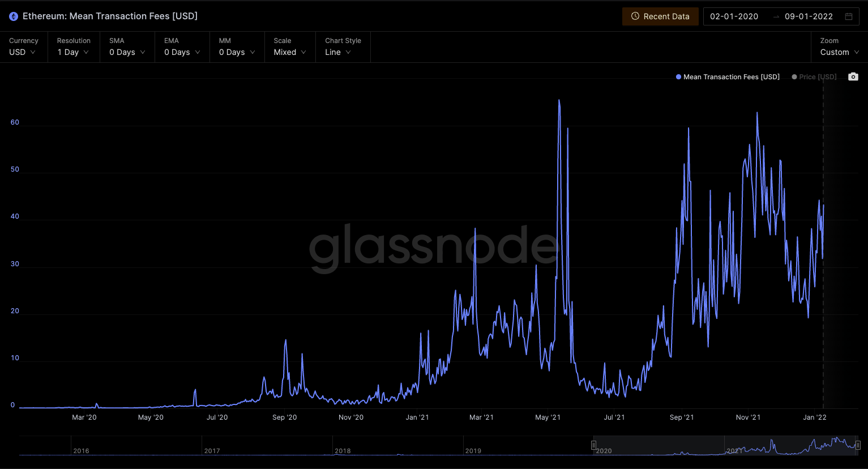Click the Mar '20 x-axis label
Image resolution: width=868 pixels, height=469 pixels.
point(84,417)
